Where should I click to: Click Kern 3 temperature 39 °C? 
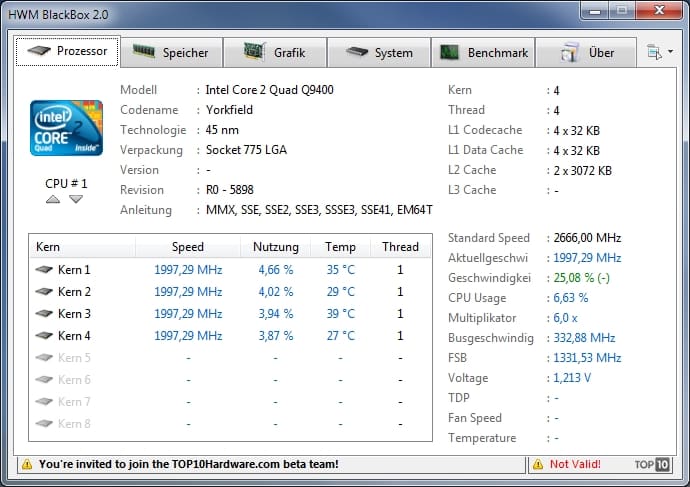click(341, 314)
